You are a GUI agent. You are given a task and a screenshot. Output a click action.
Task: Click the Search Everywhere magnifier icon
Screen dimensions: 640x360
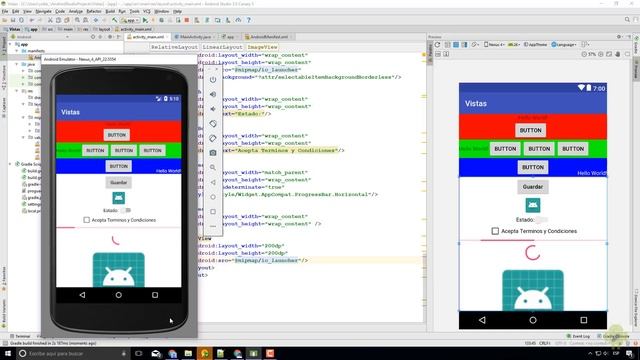tap(627, 20)
